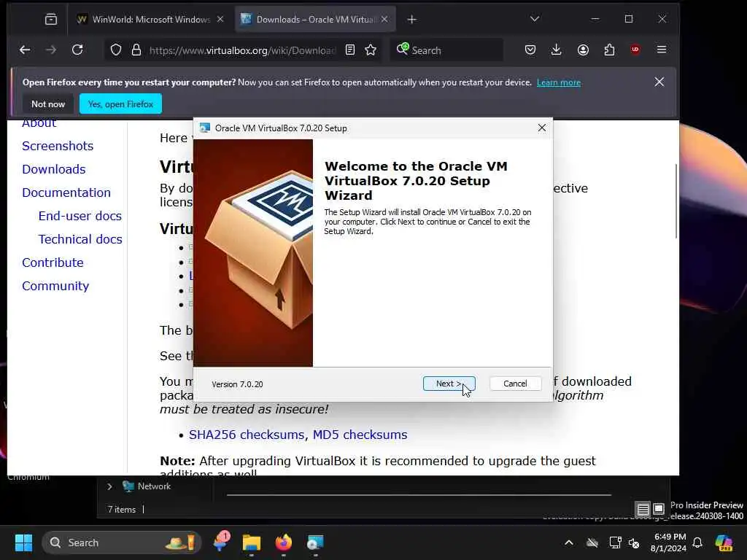View site padlock security info
This screenshot has width=747, height=560.
(x=136, y=50)
